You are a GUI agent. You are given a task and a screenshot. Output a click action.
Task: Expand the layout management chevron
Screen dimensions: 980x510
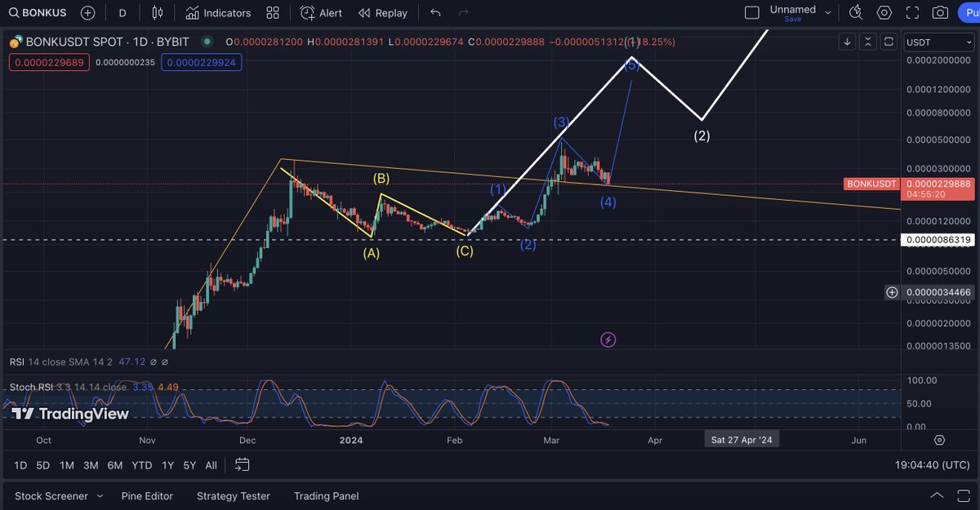828,13
